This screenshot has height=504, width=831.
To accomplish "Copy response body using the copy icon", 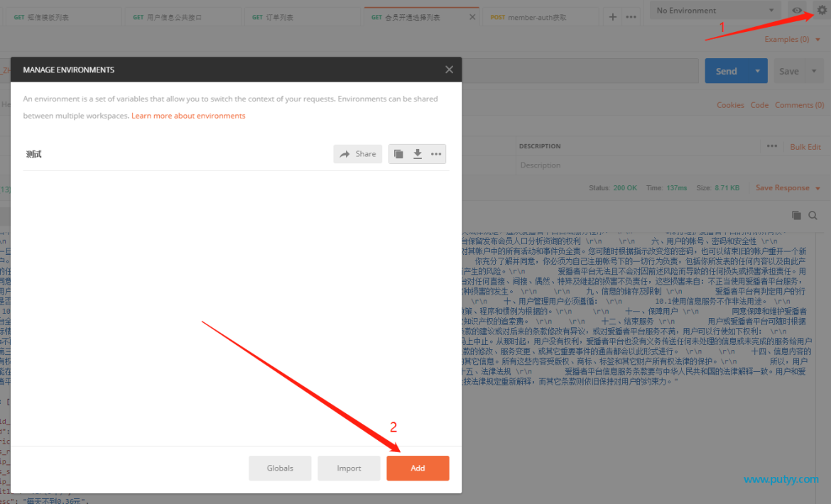I will (x=796, y=215).
